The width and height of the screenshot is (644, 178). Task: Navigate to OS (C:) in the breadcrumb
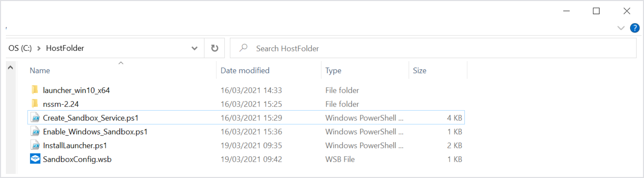pos(20,48)
